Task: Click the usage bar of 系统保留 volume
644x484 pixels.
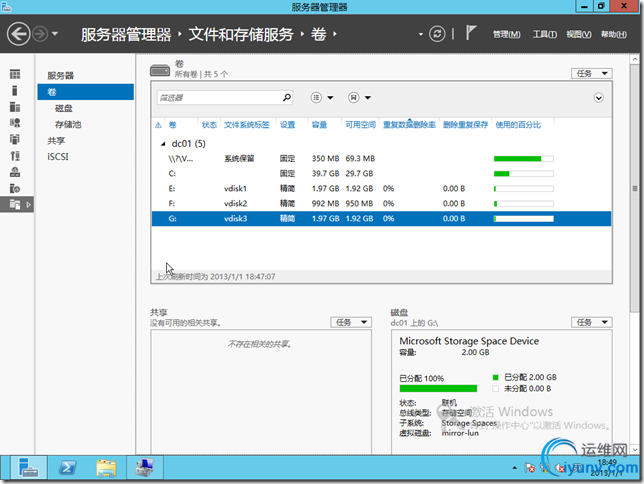Action: click(x=524, y=159)
